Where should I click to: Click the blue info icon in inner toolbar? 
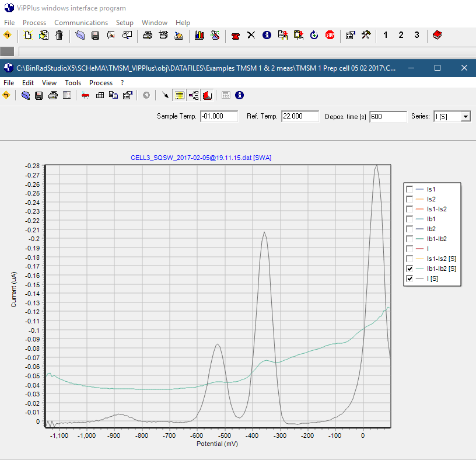click(239, 95)
